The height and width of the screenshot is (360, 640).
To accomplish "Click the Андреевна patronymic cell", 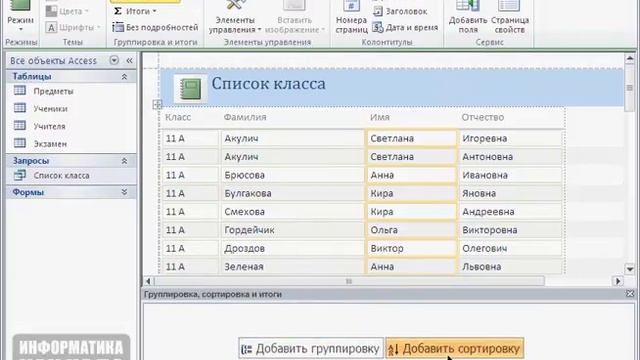I will 511,212.
